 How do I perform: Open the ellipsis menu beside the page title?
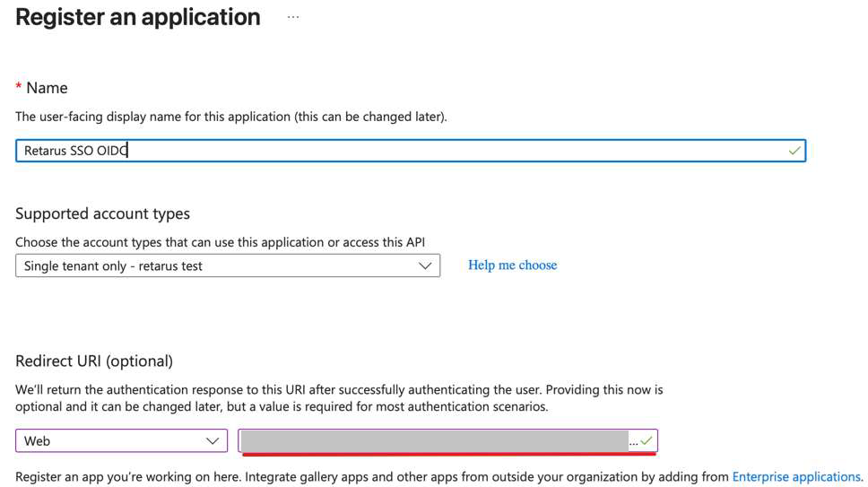pyautogui.click(x=293, y=17)
